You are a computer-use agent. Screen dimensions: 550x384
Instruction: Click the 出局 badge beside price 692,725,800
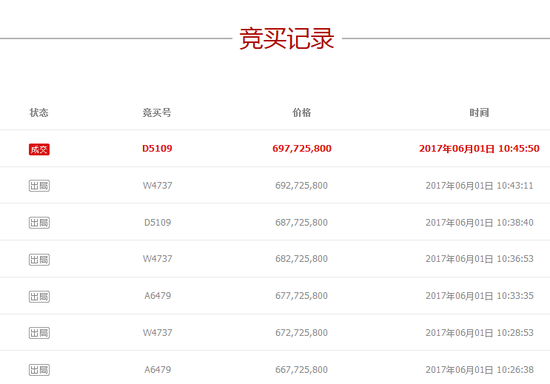point(39,186)
